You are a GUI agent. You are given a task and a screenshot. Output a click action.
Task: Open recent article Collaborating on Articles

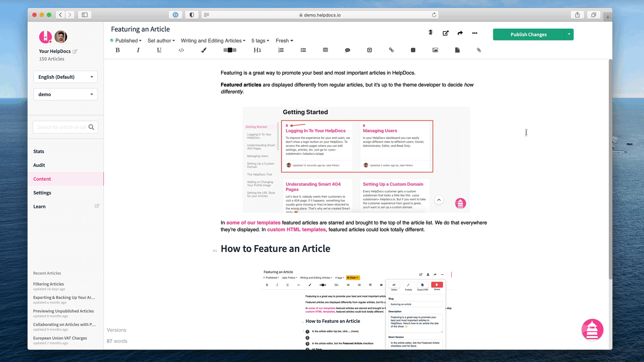pos(64,324)
